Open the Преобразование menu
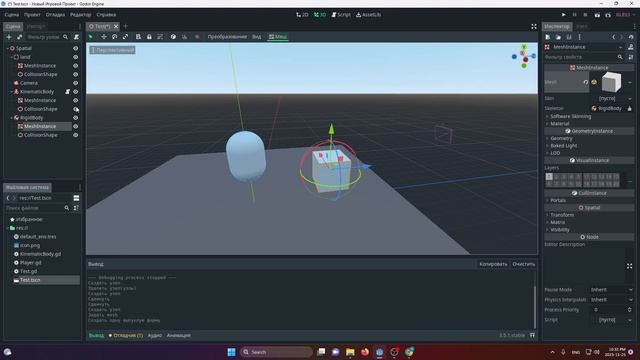Image resolution: width=640 pixels, height=360 pixels. [x=227, y=37]
